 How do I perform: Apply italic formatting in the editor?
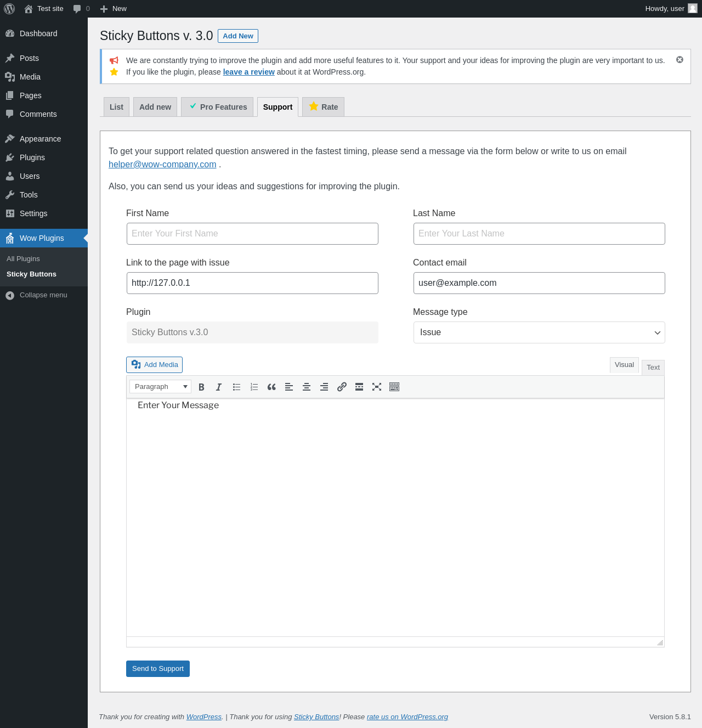(219, 387)
